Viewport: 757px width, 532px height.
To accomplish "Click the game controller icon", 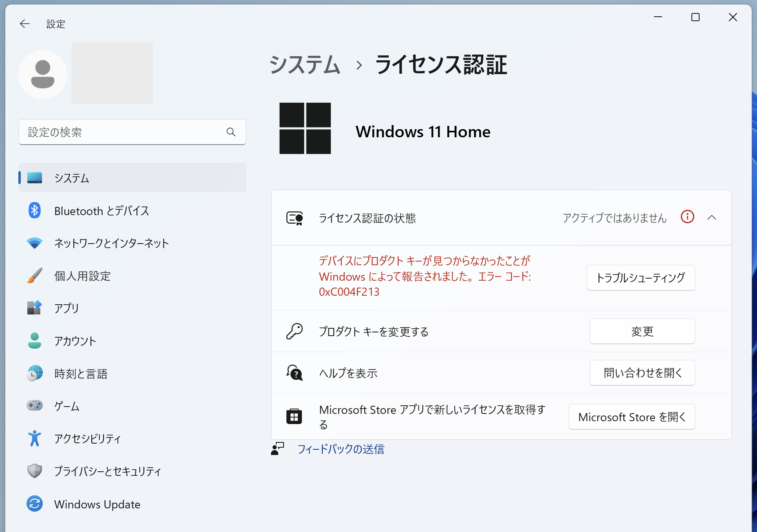I will click(x=35, y=406).
